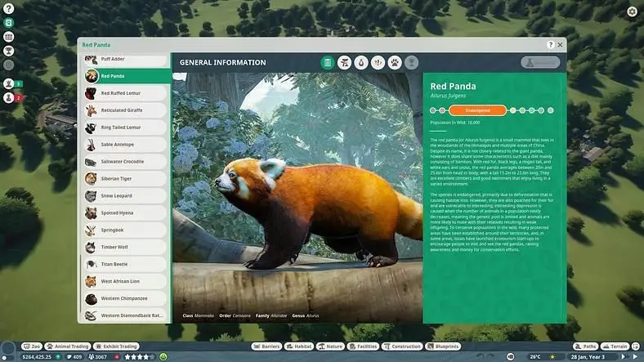
Task: Open the Habitat build menu
Action: click(x=298, y=346)
